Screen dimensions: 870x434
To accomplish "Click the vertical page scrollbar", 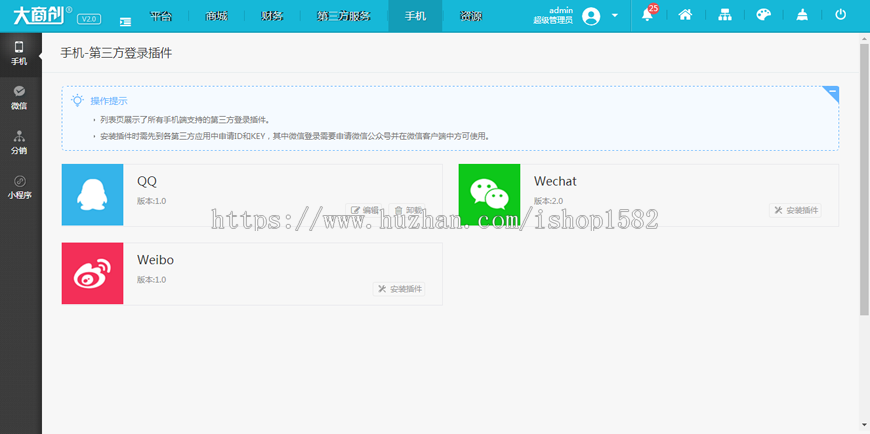I will (864, 178).
